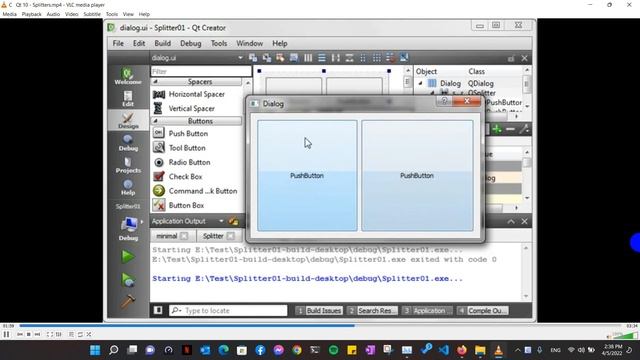Click the right PushButton in Dialog
640x360 pixels.
coord(417,176)
